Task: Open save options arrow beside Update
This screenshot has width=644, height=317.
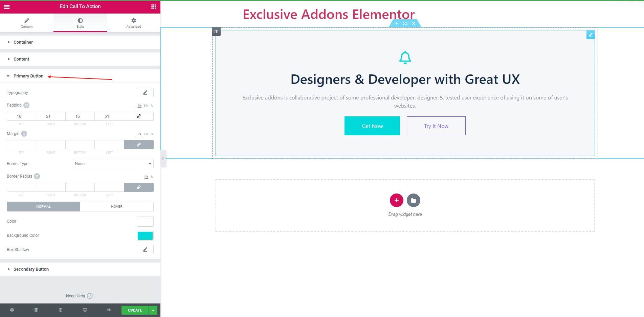Action: click(153, 310)
